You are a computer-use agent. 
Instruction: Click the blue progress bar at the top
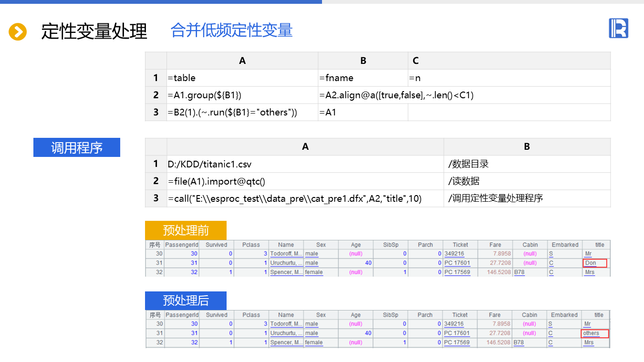tap(161, 2)
